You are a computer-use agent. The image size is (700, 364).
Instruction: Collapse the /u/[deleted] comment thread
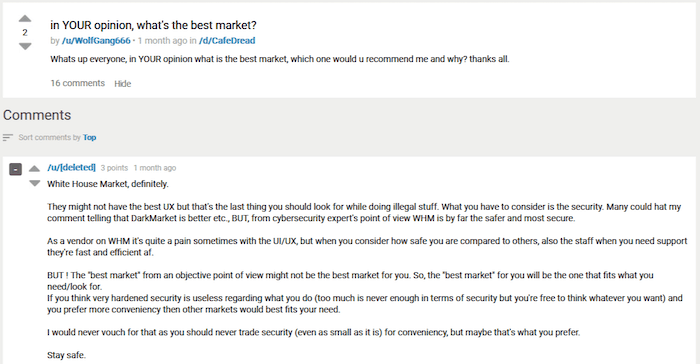tap(16, 169)
